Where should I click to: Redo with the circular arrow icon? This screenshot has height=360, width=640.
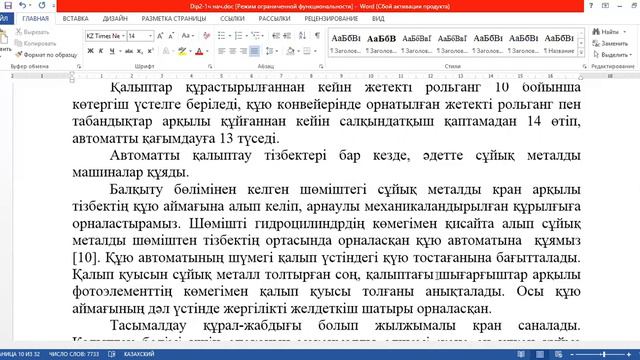(x=42, y=5)
